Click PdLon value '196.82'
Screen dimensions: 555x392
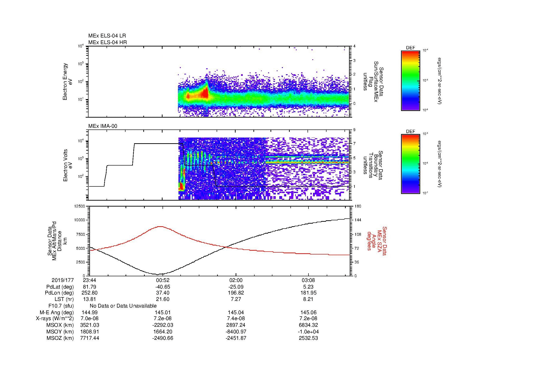(x=236, y=293)
